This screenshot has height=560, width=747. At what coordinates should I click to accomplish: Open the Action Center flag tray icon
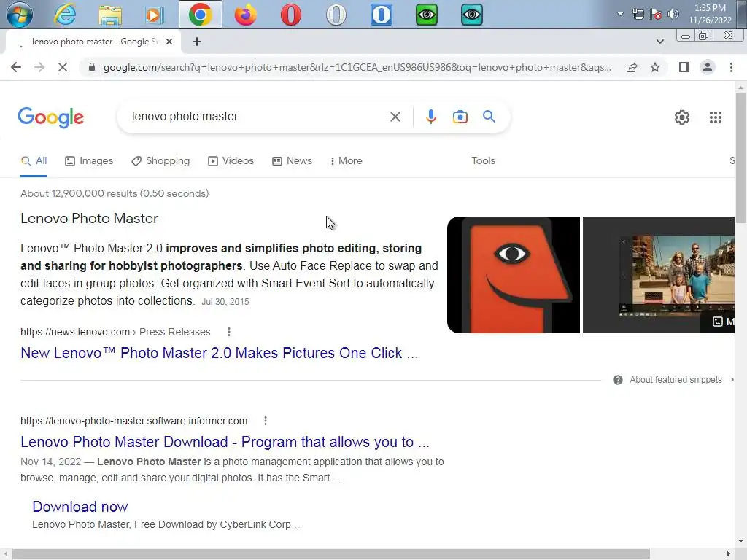pyautogui.click(x=656, y=14)
